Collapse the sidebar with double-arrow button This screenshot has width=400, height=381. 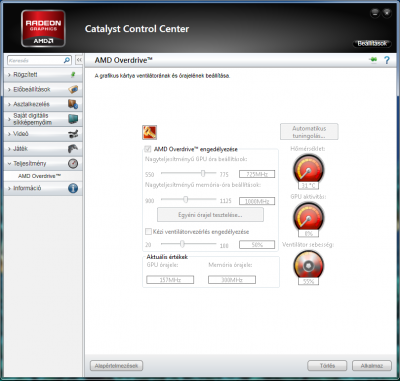pos(79,60)
